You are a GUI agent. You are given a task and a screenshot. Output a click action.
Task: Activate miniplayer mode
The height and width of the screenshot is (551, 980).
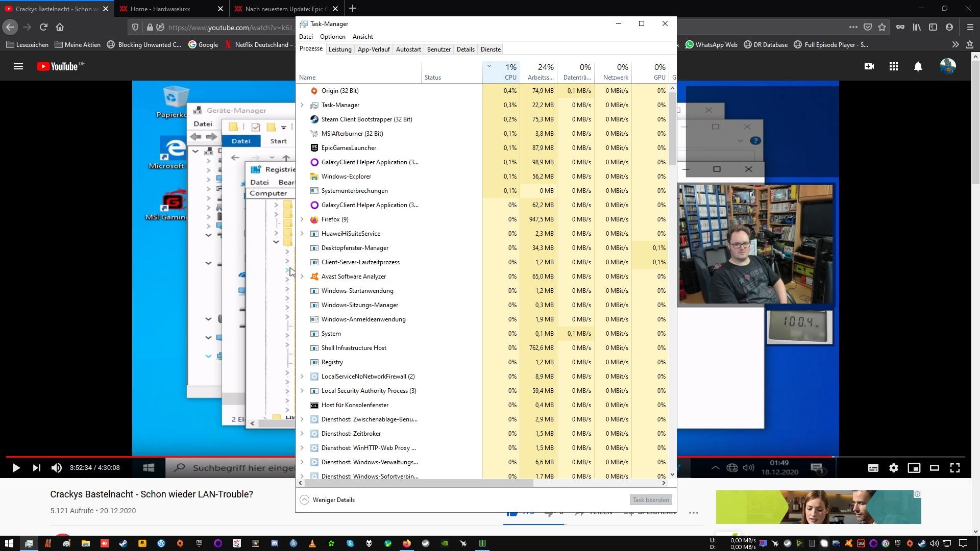pos(914,468)
